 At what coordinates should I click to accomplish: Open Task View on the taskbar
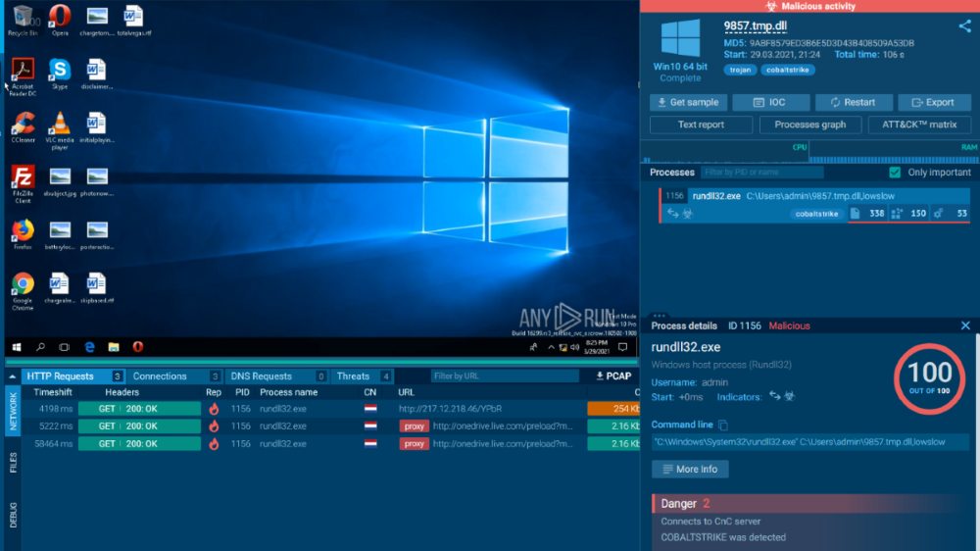(x=65, y=347)
